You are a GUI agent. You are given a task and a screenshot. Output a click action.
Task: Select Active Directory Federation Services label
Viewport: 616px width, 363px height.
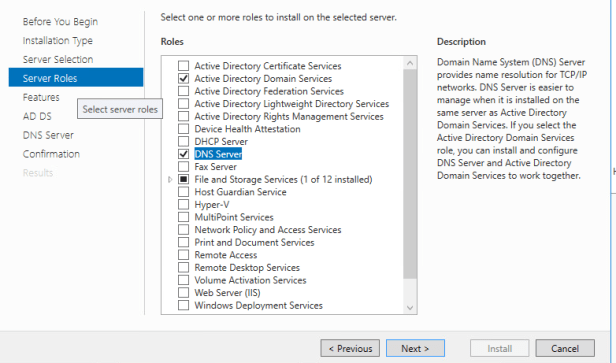[269, 91]
